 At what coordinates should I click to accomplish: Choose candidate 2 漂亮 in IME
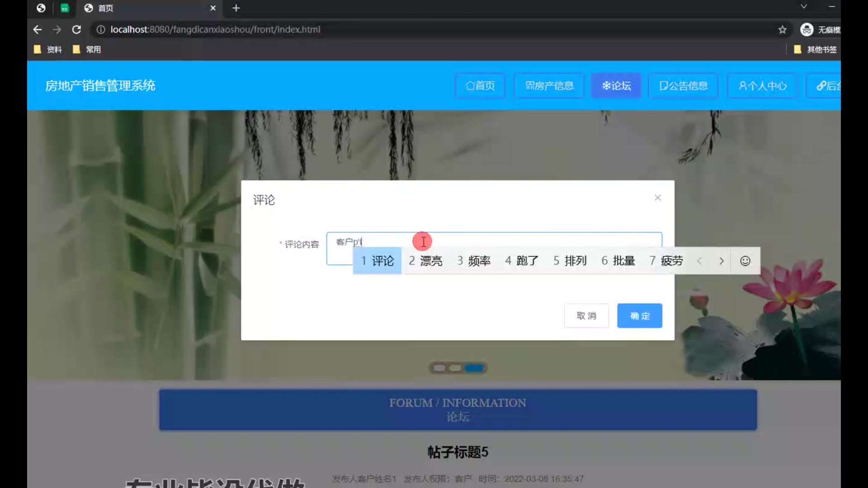(425, 261)
